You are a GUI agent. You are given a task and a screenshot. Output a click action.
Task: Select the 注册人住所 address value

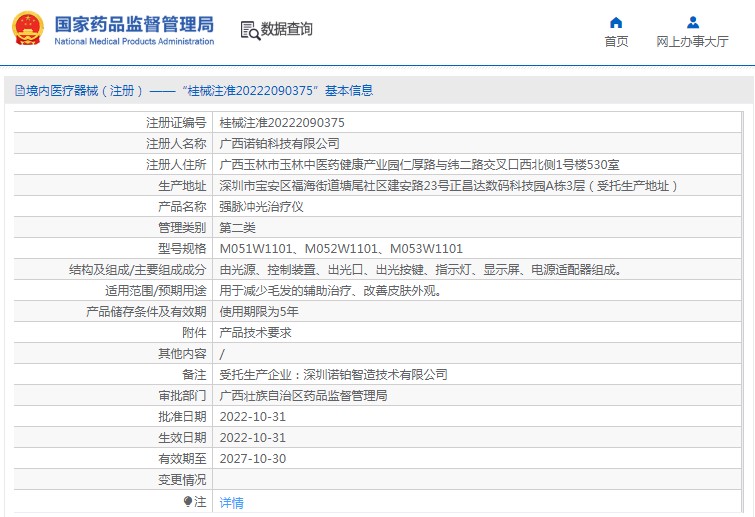tap(419, 165)
